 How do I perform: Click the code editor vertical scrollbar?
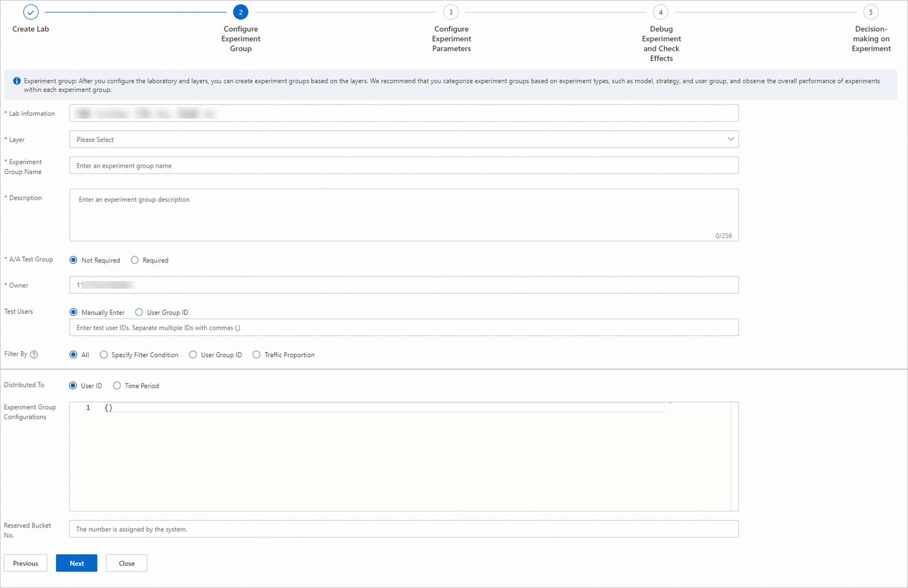click(734, 456)
